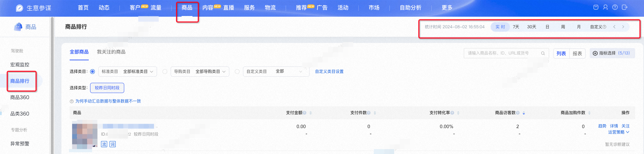
Task: Switch time range to 周
Action: [x=563, y=27]
